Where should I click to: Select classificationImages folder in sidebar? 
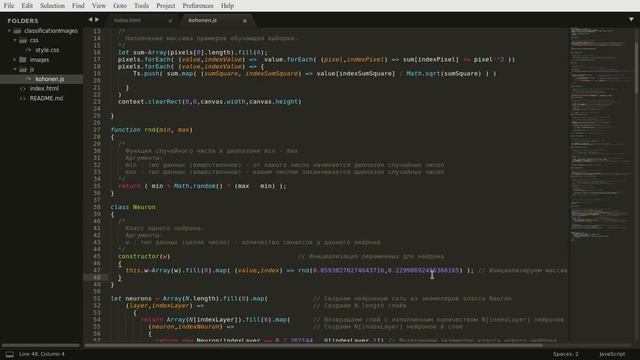tap(51, 31)
